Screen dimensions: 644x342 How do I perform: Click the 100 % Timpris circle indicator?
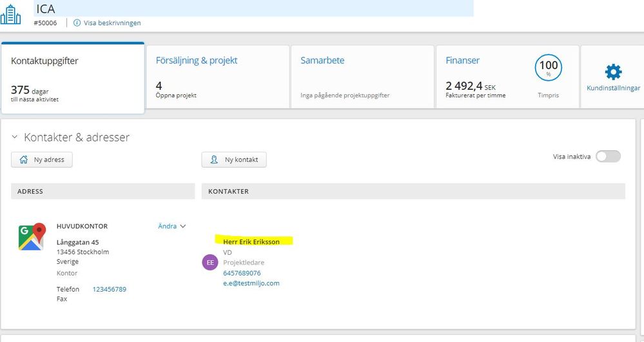(x=549, y=68)
